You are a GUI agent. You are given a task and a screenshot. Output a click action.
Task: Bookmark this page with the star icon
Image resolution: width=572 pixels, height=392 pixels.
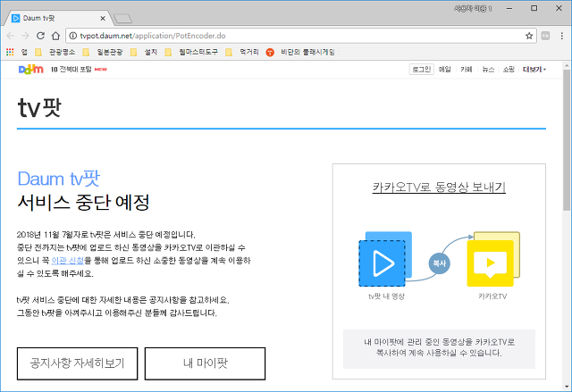coord(529,36)
